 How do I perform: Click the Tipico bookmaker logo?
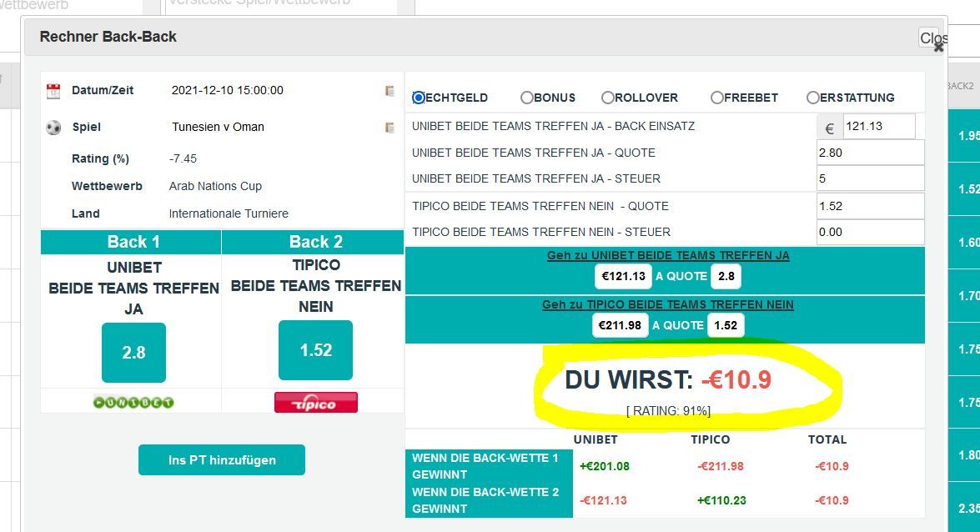click(315, 403)
